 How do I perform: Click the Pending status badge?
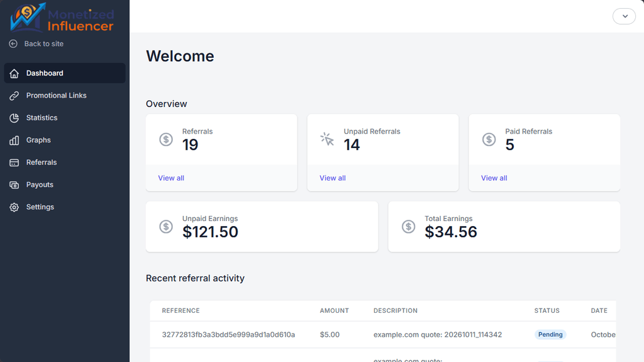coord(550,334)
